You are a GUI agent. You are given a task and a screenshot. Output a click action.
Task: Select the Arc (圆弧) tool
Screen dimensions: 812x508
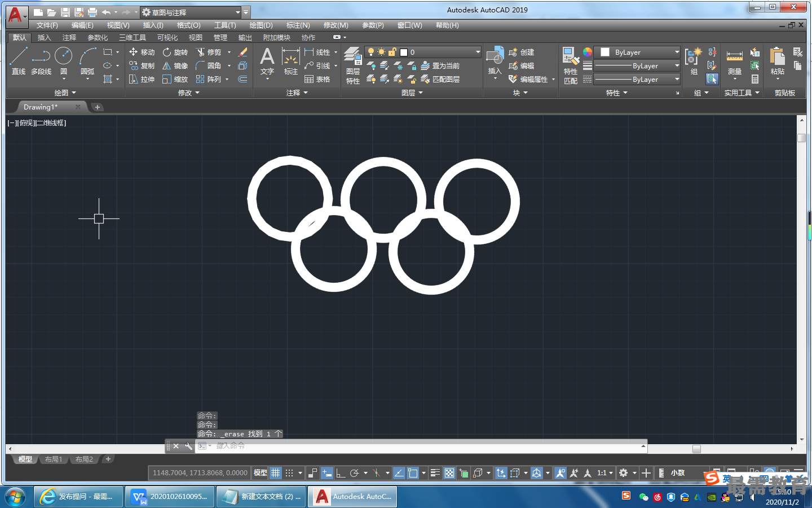point(87,61)
